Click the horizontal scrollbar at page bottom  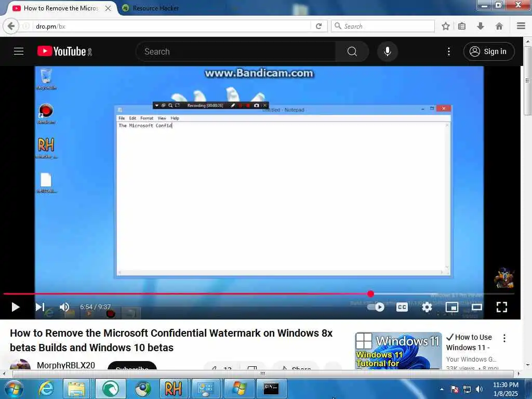263,374
